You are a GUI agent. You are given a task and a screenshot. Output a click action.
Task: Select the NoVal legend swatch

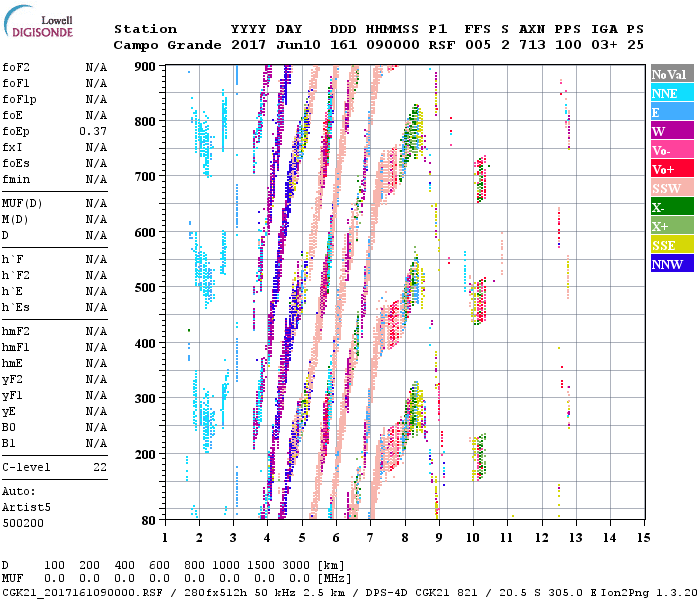pos(672,74)
